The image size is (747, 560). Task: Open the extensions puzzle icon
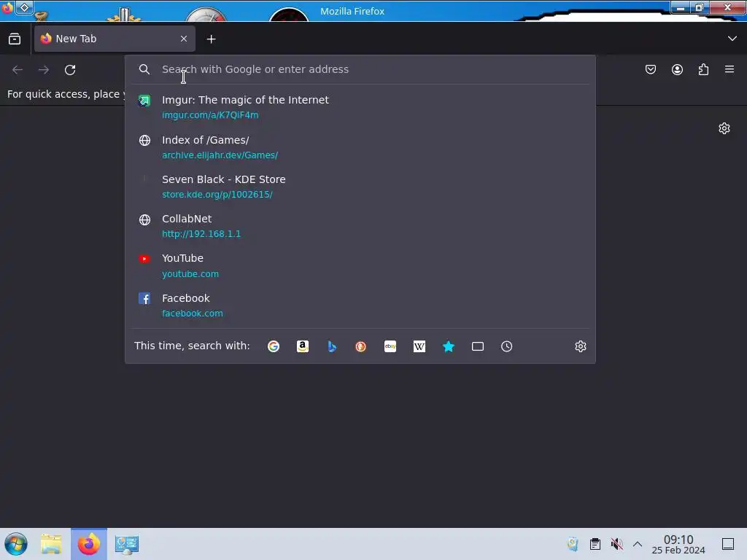point(703,69)
